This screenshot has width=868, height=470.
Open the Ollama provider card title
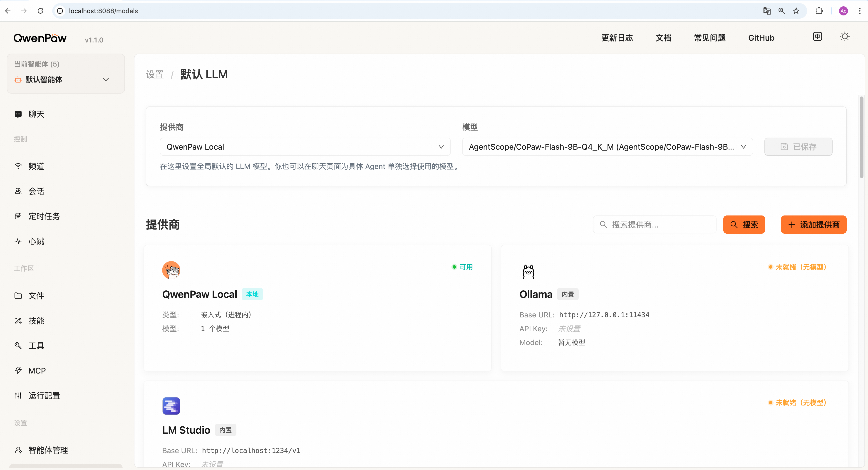[536, 294]
